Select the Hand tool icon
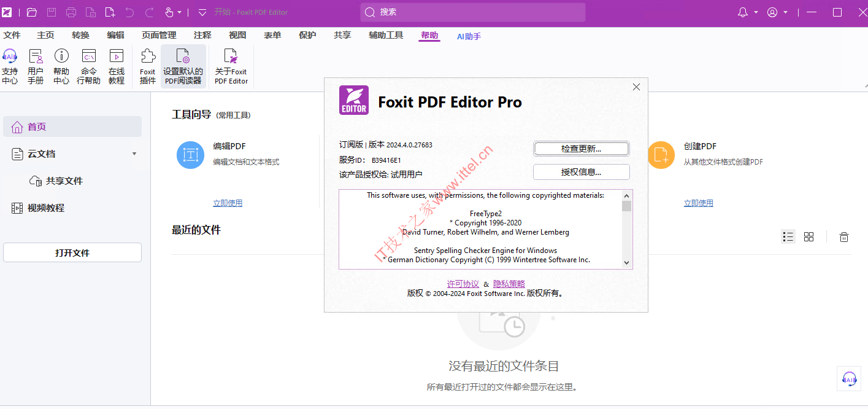Viewport: 868px width, 409px height. 169,12
